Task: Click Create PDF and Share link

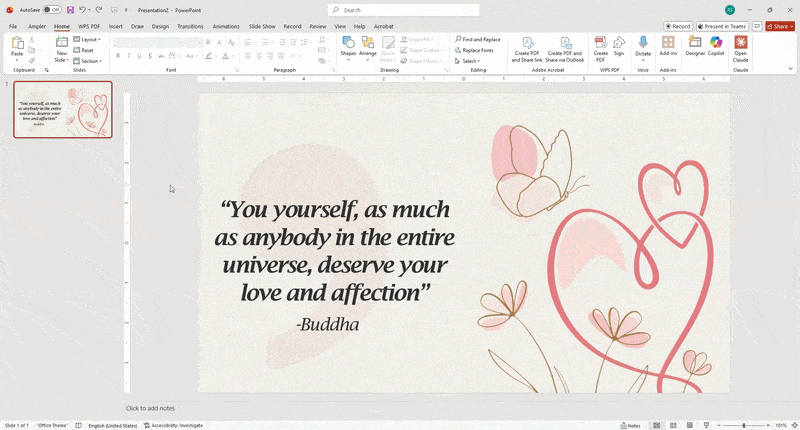Action: [527, 49]
